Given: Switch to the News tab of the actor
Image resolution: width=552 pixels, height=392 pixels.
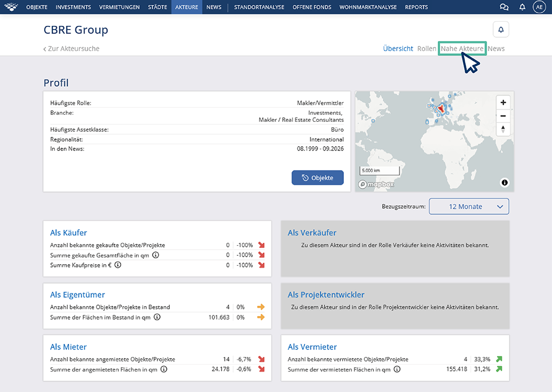Looking at the screenshot, I should click(x=496, y=49).
